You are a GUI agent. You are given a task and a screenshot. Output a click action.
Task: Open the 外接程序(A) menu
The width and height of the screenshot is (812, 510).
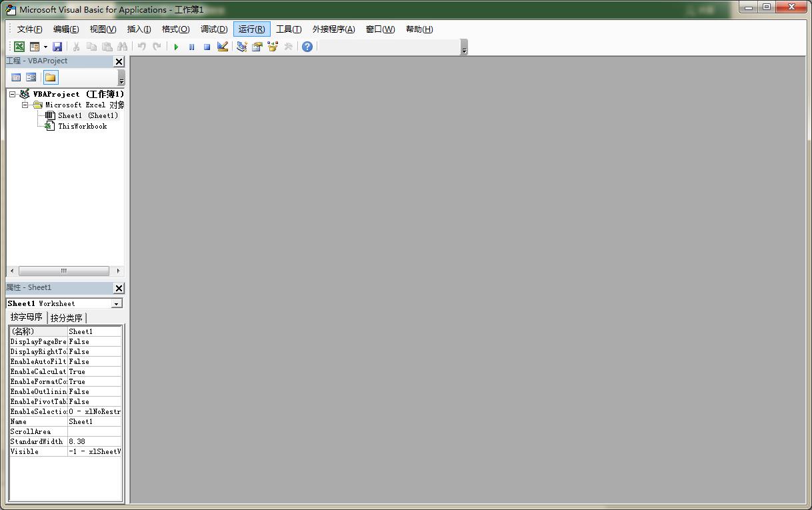tap(333, 29)
